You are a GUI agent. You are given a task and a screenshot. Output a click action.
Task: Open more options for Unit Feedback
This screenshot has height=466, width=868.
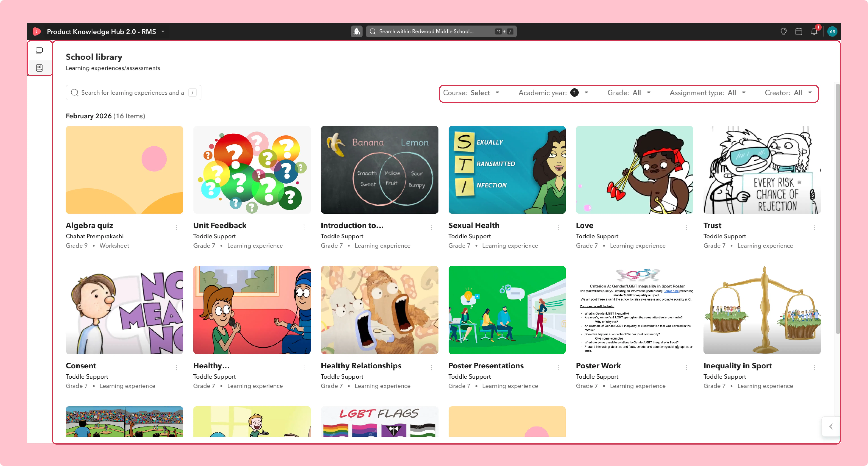click(x=304, y=227)
